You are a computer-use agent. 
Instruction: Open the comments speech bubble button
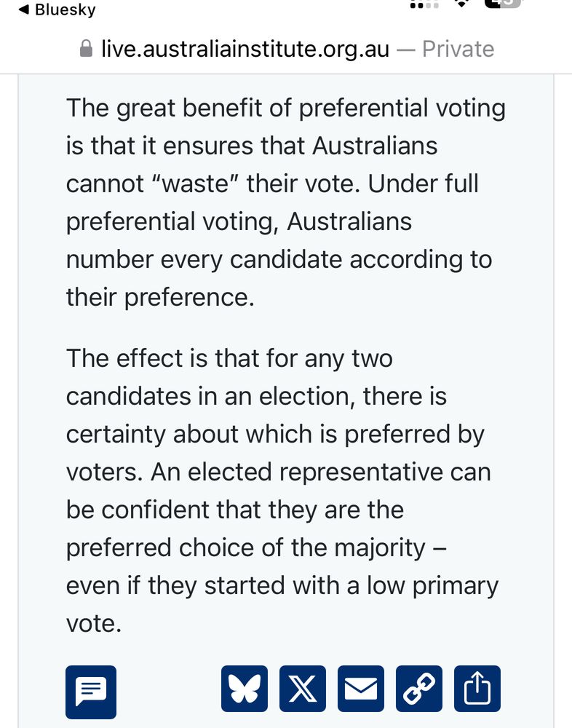[x=91, y=689]
